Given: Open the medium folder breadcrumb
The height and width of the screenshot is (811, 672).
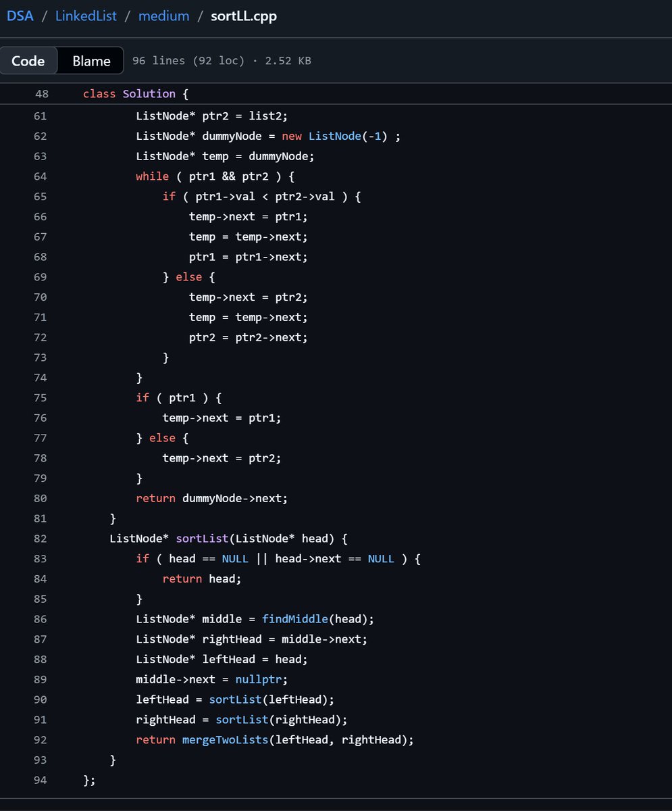Looking at the screenshot, I should [164, 16].
